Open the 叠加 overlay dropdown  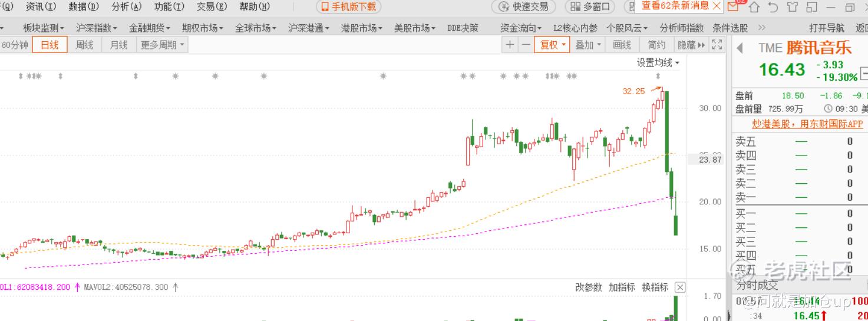pos(588,45)
